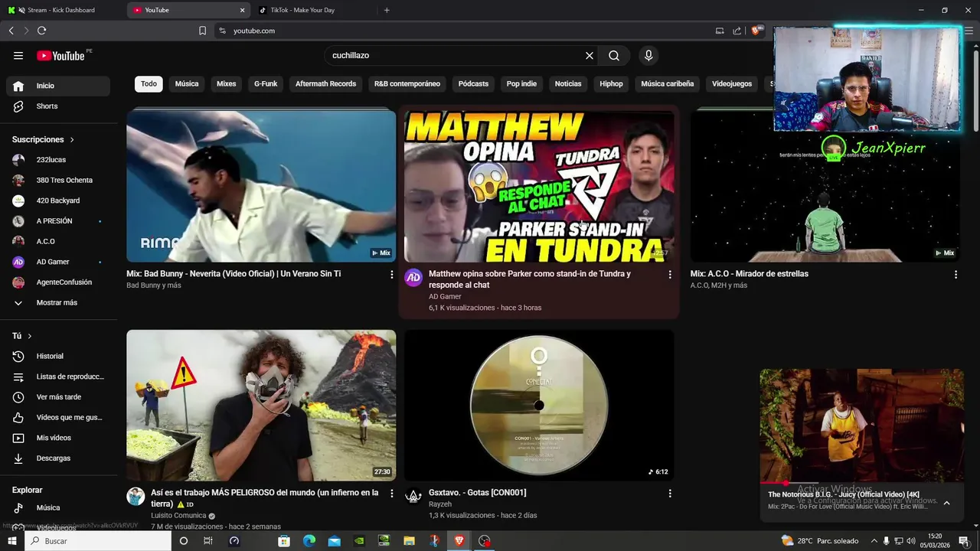
Task: Show hidden system tray icons chevron
Action: pos(874,541)
